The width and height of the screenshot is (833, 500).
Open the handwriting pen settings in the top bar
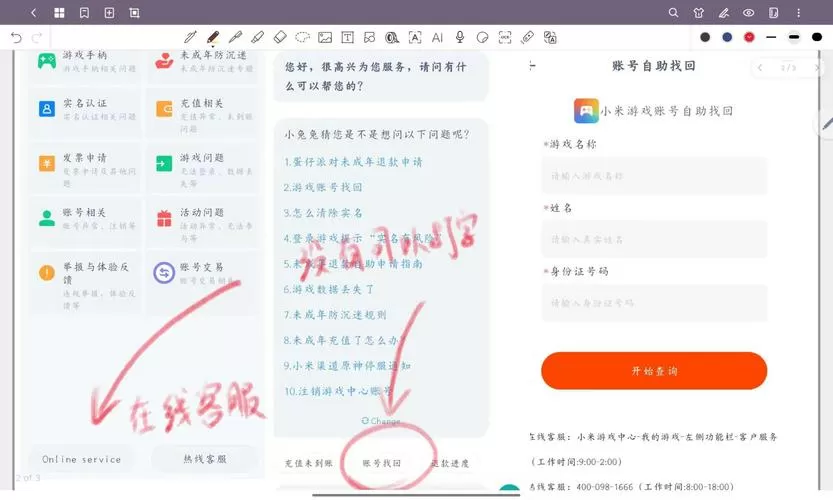[724, 13]
